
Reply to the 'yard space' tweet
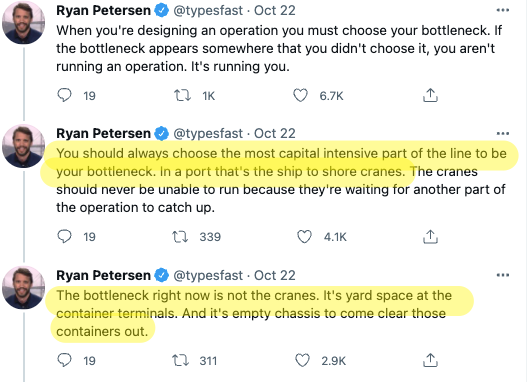[64, 360]
